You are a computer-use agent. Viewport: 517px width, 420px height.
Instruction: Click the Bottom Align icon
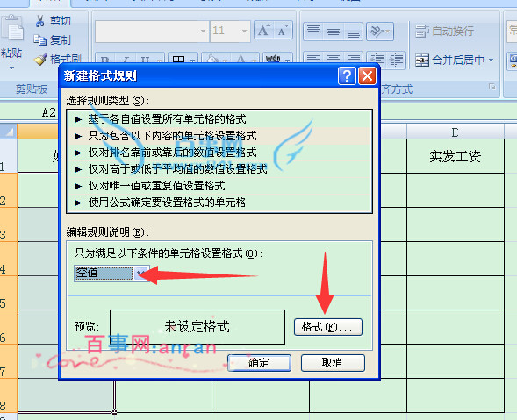tap(353, 32)
